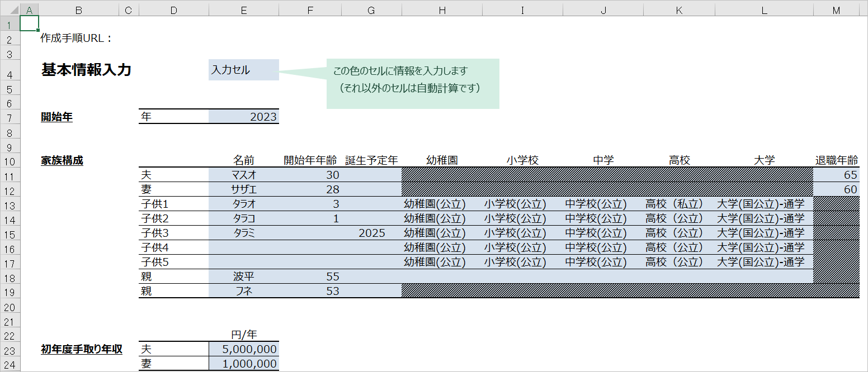
Task: Click husband's retirement age 65
Action: pyautogui.click(x=836, y=175)
